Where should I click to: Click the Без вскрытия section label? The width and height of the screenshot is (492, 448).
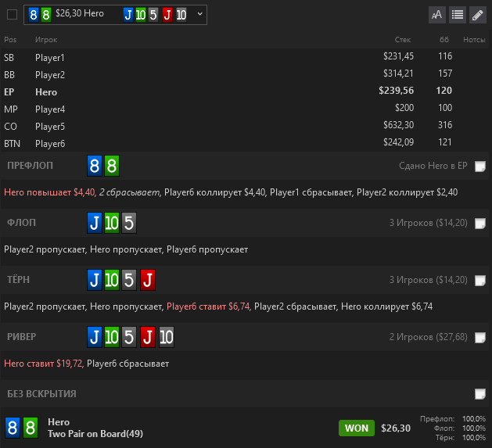(x=41, y=394)
